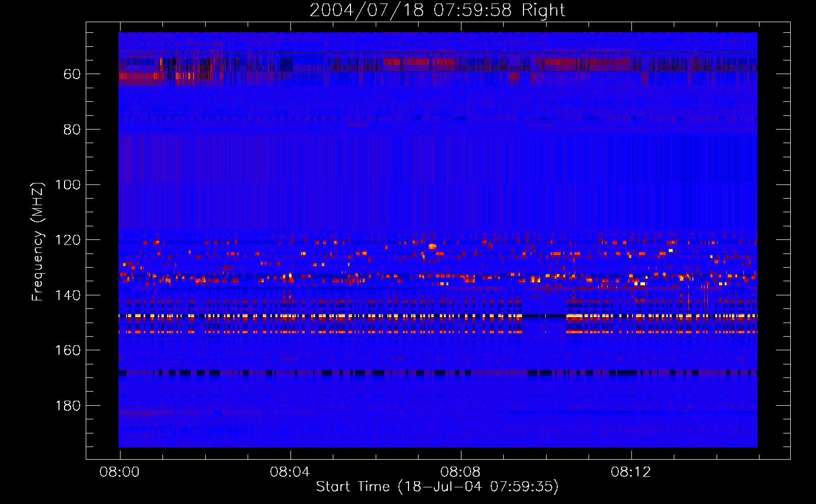Click the gap in the 148 MHz emission line

[x=544, y=316]
